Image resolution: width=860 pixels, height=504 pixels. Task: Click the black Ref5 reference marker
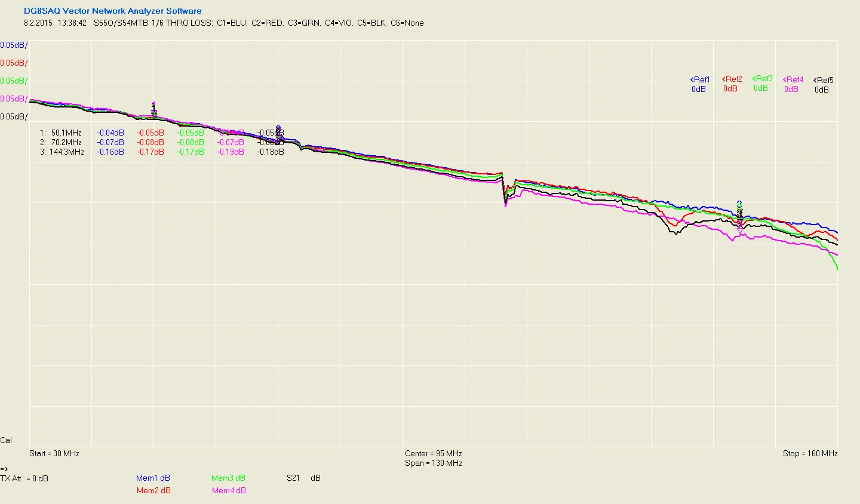[x=824, y=80]
